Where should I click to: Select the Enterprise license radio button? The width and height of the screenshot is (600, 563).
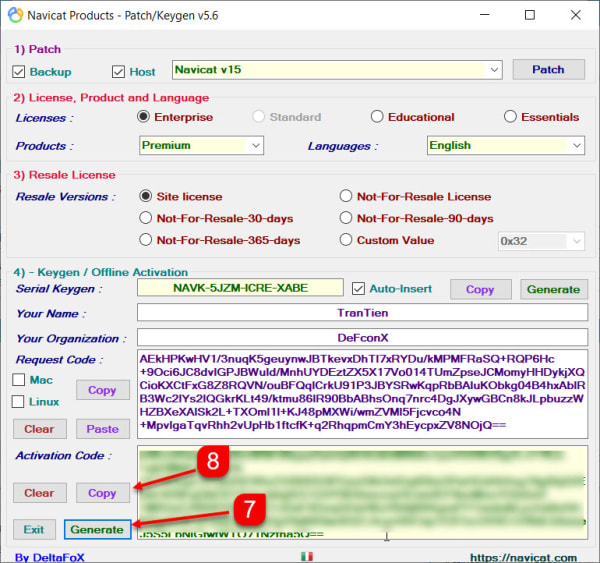[143, 116]
